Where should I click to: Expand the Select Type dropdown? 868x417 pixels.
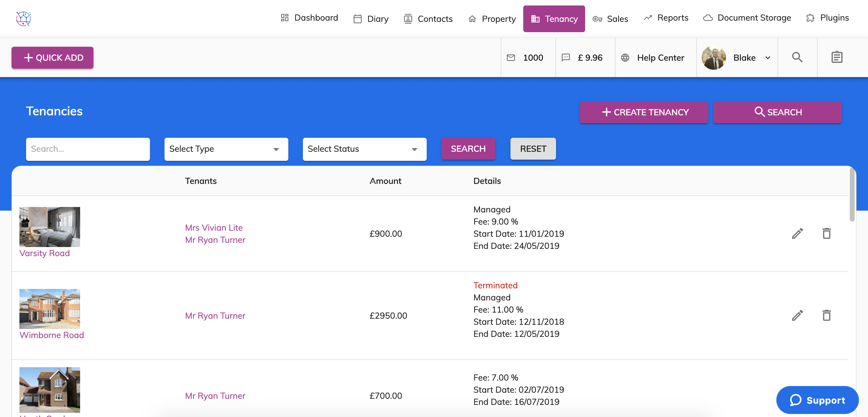click(x=226, y=149)
